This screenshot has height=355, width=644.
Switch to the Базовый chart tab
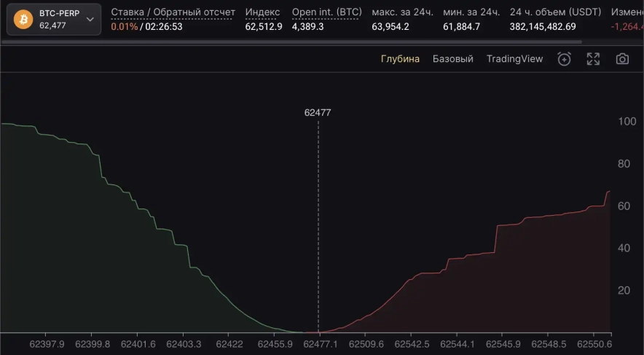[452, 59]
